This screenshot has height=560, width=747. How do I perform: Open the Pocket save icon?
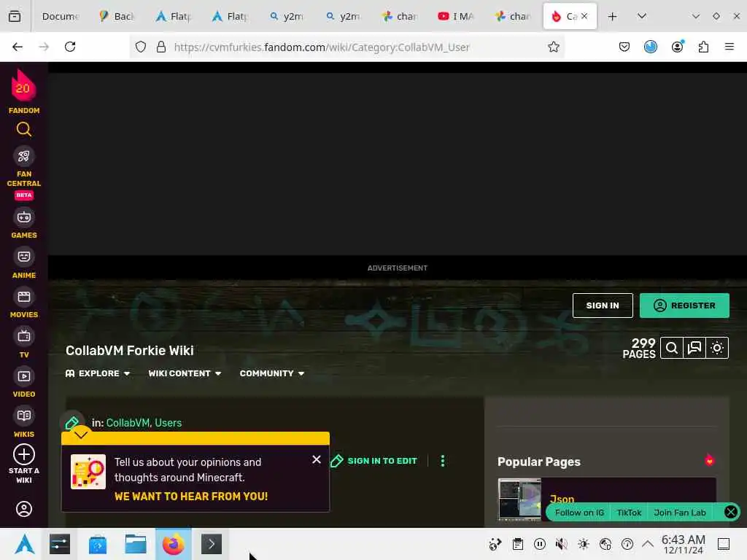(624, 47)
